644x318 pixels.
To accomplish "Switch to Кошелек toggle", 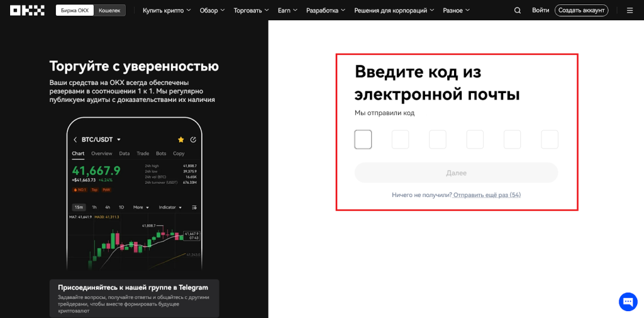I will pyautogui.click(x=109, y=10).
